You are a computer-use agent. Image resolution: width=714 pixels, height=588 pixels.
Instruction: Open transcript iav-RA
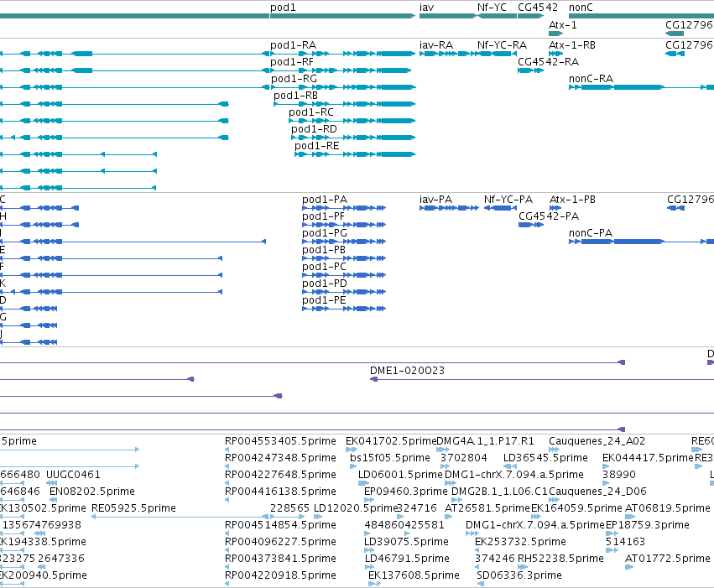(x=436, y=45)
